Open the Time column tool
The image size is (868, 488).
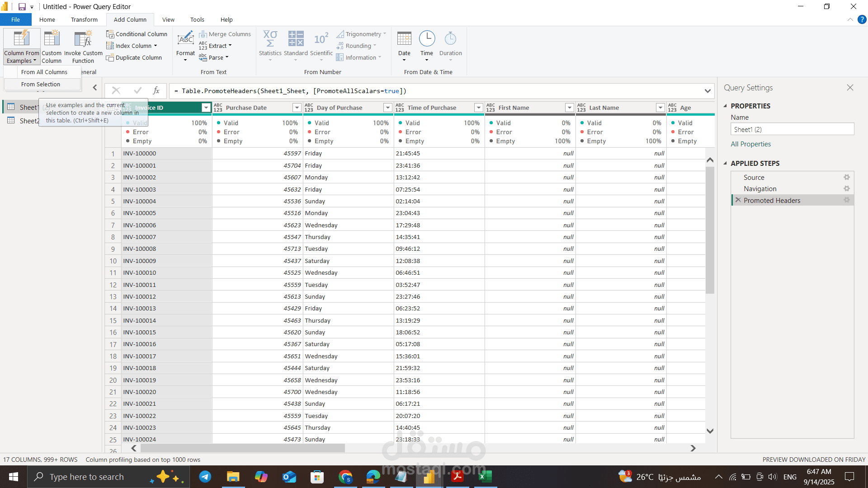click(x=426, y=40)
